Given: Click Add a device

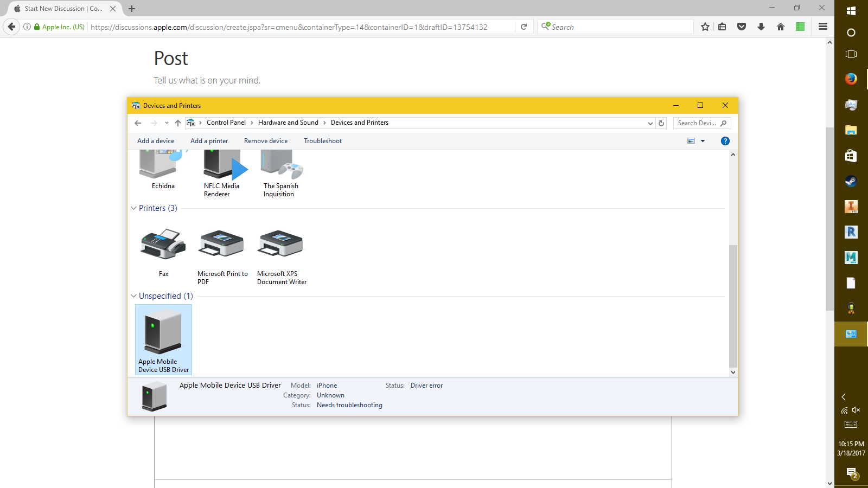Looking at the screenshot, I should (x=156, y=141).
